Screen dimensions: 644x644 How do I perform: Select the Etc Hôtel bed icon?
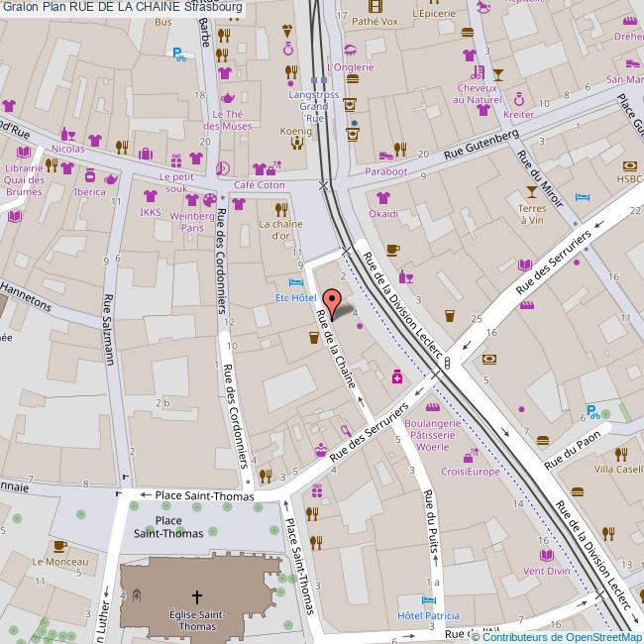(x=294, y=282)
